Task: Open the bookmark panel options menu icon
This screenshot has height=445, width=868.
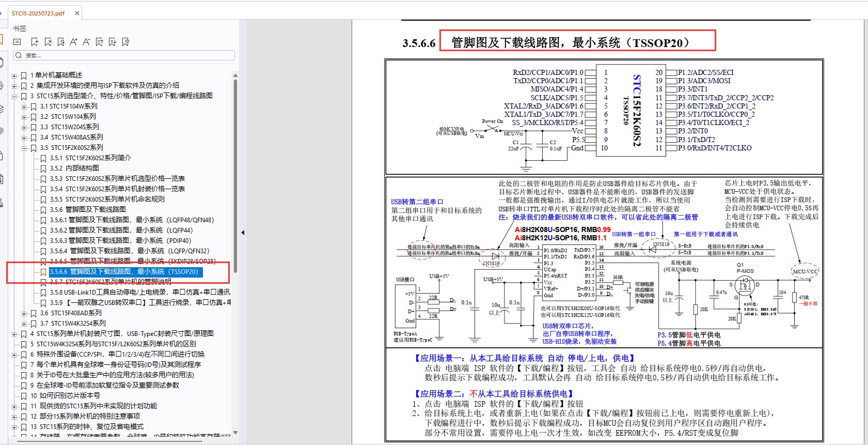Action: (17, 42)
